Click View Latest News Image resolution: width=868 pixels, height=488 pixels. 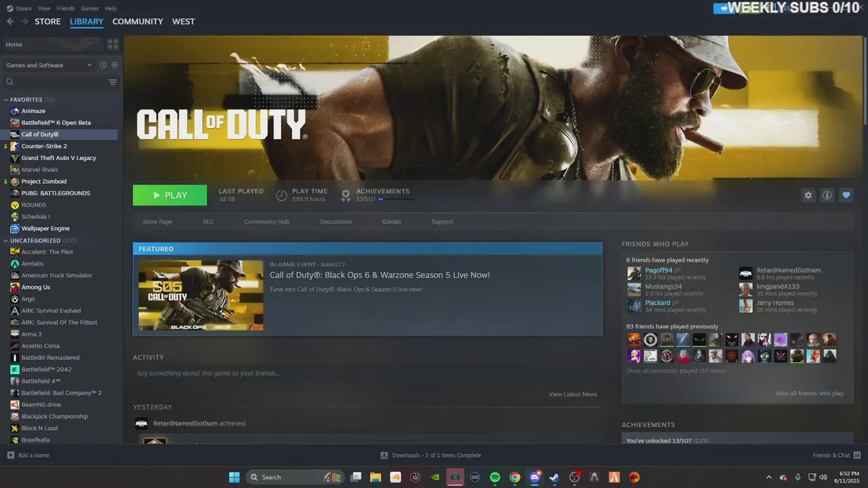(x=573, y=394)
